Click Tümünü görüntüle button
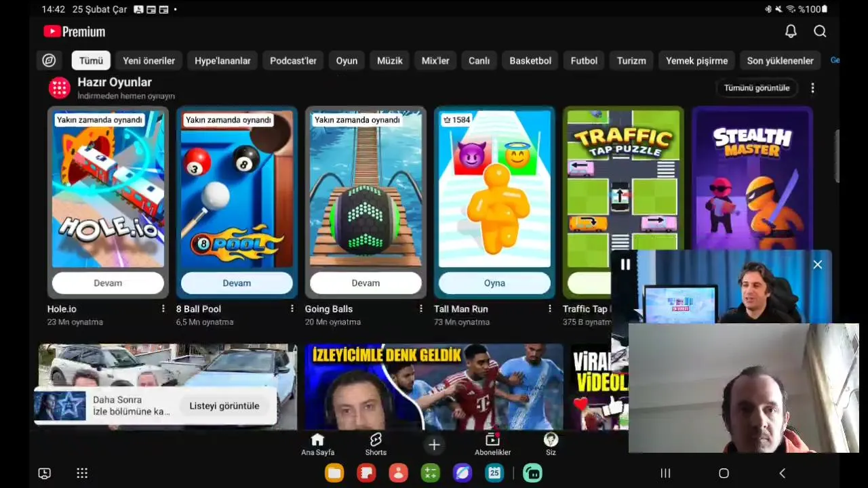The height and width of the screenshot is (488, 868). point(757,87)
